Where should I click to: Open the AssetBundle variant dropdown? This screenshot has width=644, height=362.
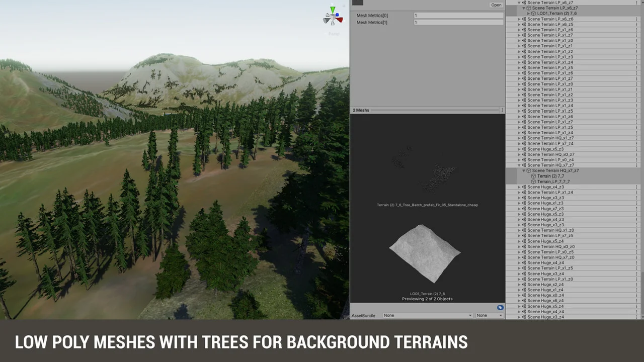489,315
